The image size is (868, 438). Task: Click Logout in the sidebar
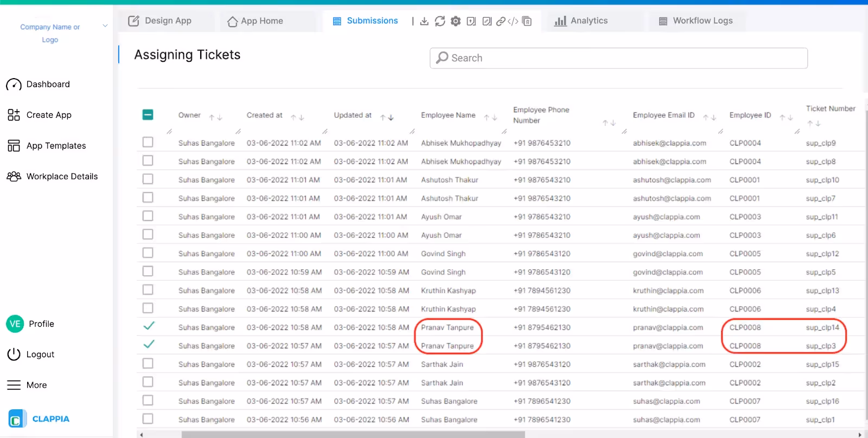[30, 354]
